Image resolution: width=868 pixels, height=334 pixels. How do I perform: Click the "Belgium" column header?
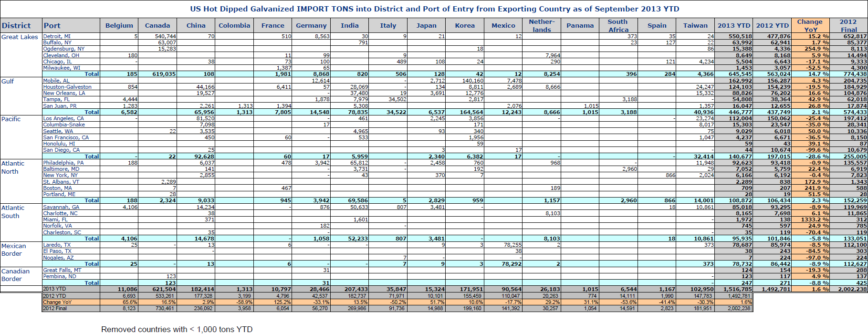pyautogui.click(x=119, y=26)
